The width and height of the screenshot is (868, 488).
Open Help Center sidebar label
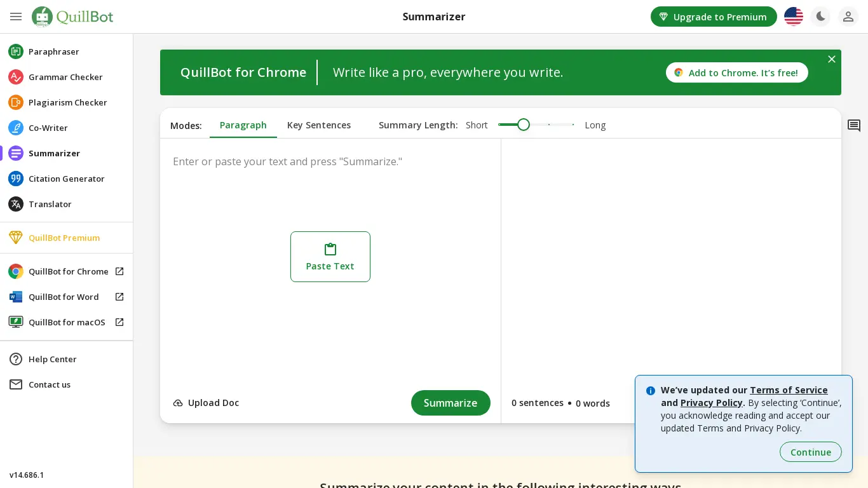pos(53,359)
